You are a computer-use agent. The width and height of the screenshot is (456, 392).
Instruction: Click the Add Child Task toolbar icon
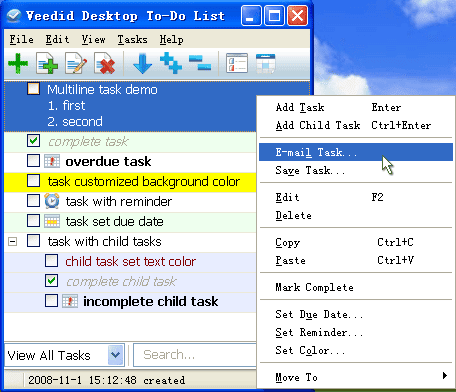point(47,63)
